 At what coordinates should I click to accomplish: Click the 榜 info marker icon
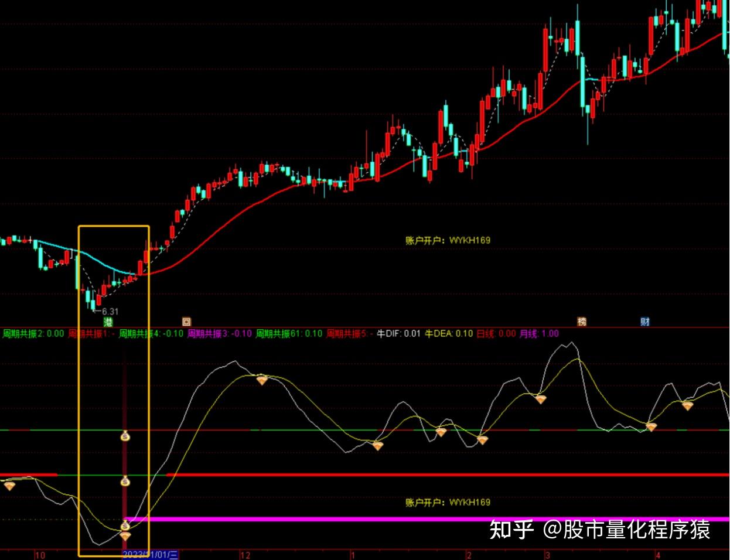pyautogui.click(x=582, y=322)
